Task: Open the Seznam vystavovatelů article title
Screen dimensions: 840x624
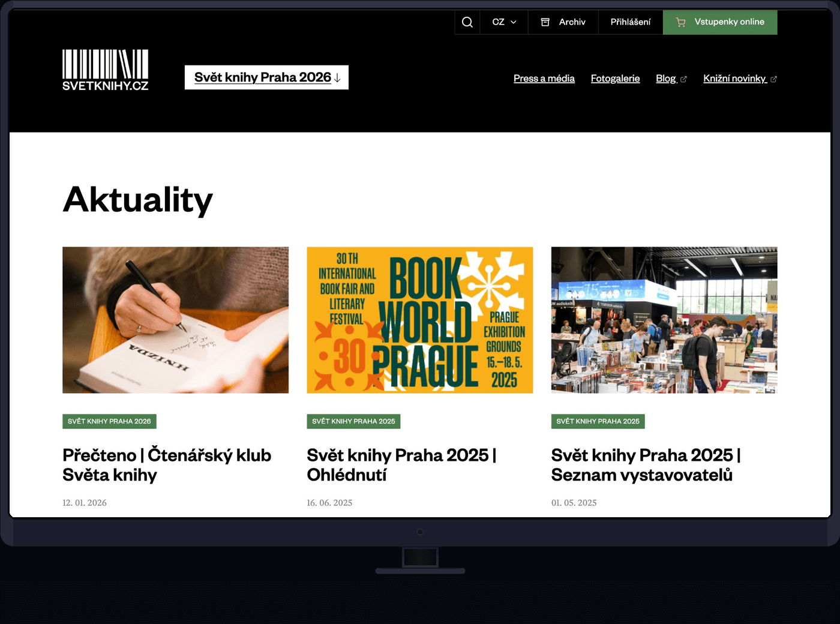Action: point(646,464)
